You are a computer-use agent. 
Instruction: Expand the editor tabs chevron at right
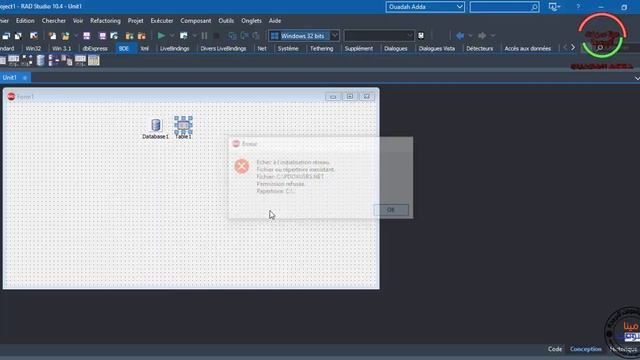click(637, 78)
